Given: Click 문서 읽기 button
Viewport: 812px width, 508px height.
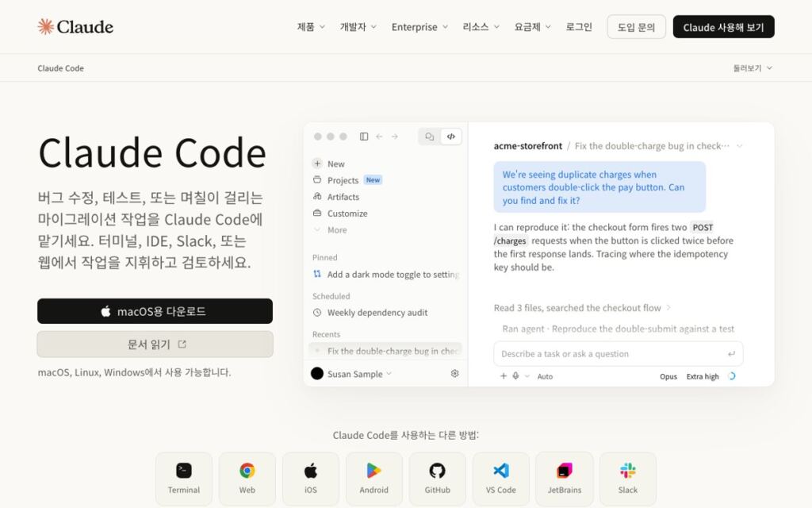Looking at the screenshot, I should 155,344.
